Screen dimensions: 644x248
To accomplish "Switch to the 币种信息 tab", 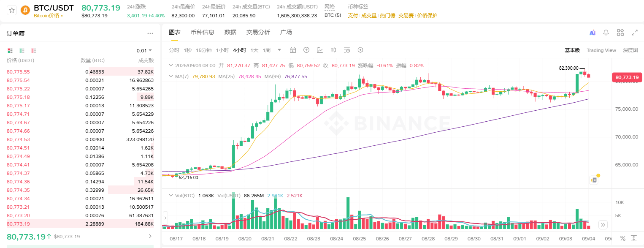I will [x=203, y=32].
